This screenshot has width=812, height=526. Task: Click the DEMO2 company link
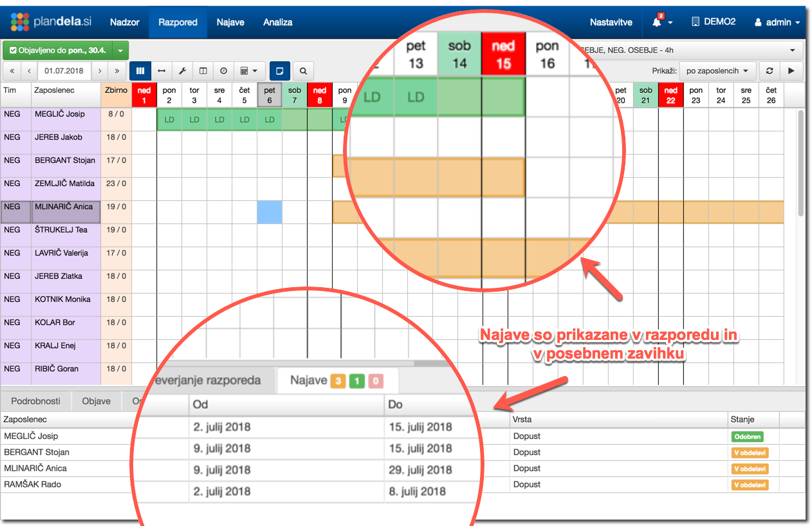[713, 22]
